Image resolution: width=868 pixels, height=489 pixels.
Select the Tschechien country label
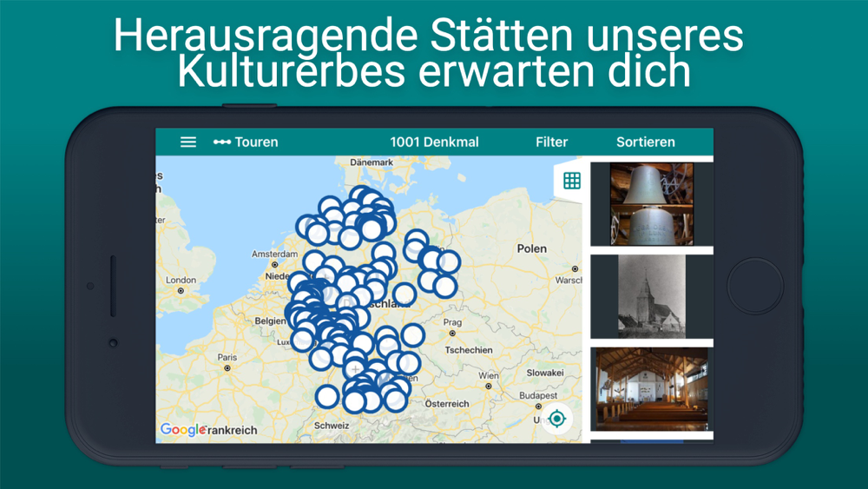point(469,350)
